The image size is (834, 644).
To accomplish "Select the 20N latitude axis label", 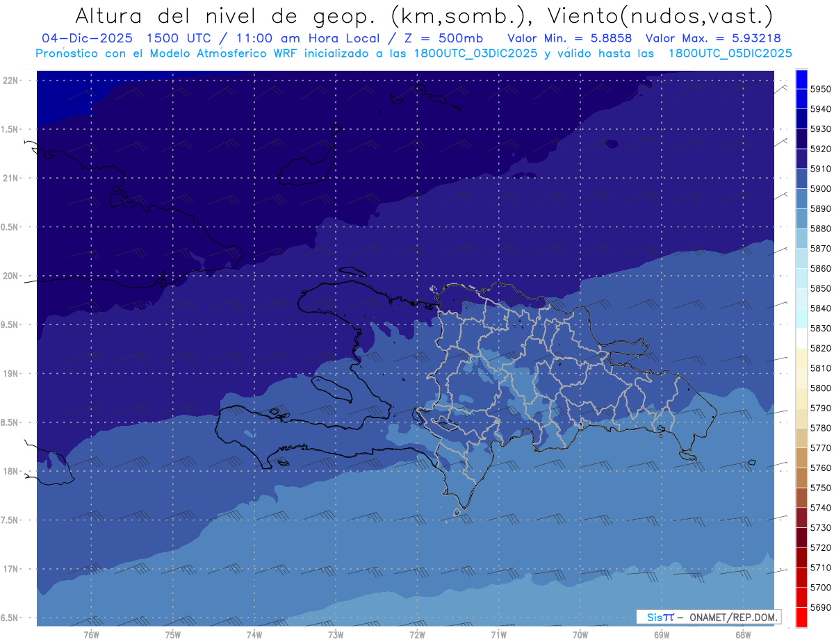I will (10, 276).
